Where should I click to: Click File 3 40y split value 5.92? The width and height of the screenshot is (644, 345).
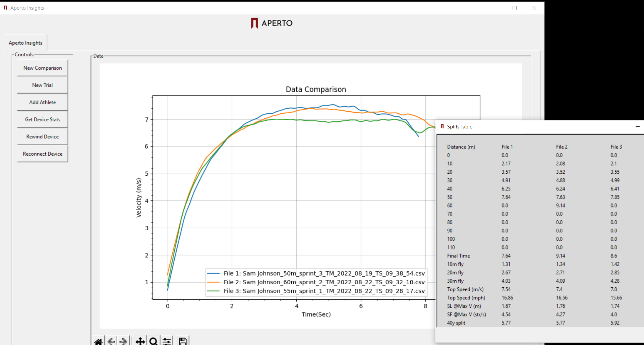[615, 323]
